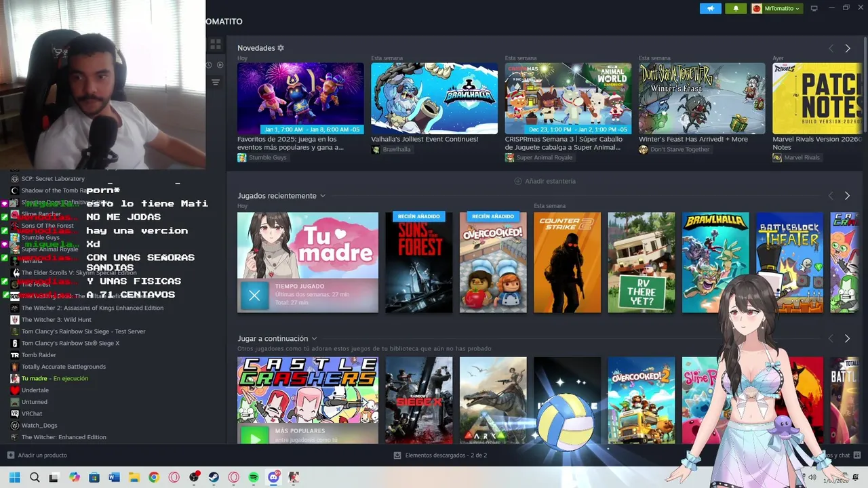Open Brawlhalla tile in recently played
This screenshot has width=868, height=488.
coord(715,262)
